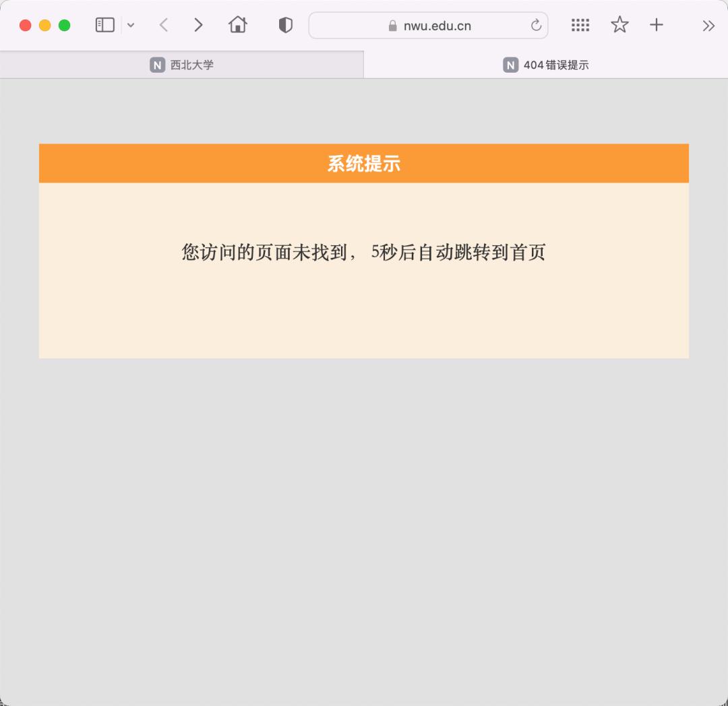Click the Safari sidebar icon
Viewport: 728px width, 706px height.
point(104,24)
